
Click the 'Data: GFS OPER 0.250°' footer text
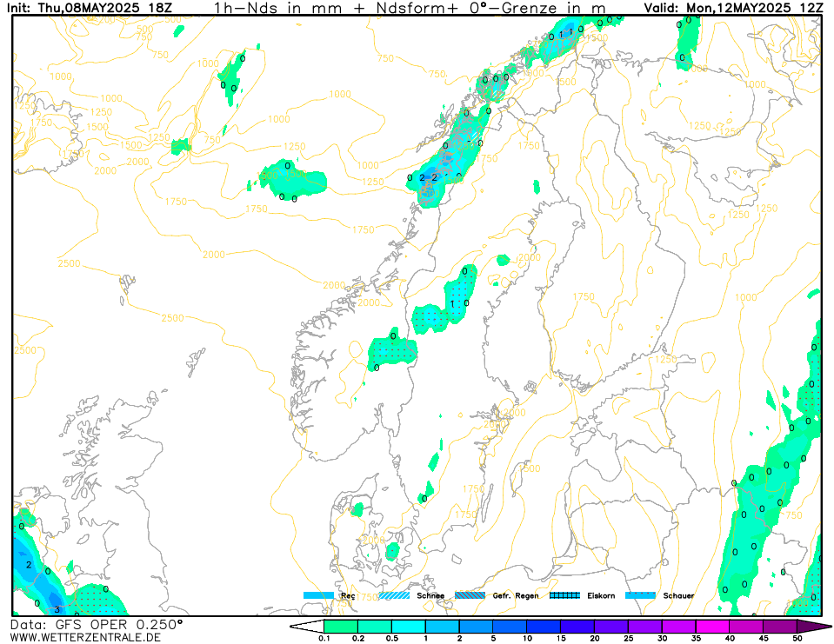[x=97, y=624]
